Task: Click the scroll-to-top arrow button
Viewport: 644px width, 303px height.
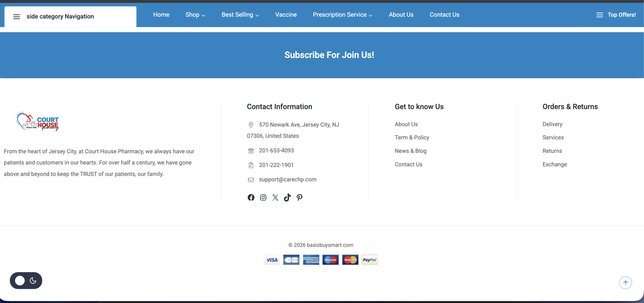Action: (625, 282)
